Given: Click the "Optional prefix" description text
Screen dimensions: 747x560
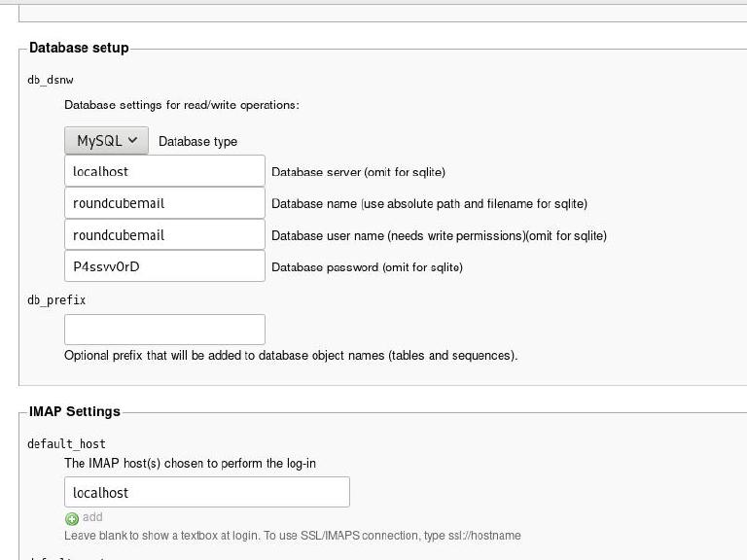Looking at the screenshot, I should [290, 356].
